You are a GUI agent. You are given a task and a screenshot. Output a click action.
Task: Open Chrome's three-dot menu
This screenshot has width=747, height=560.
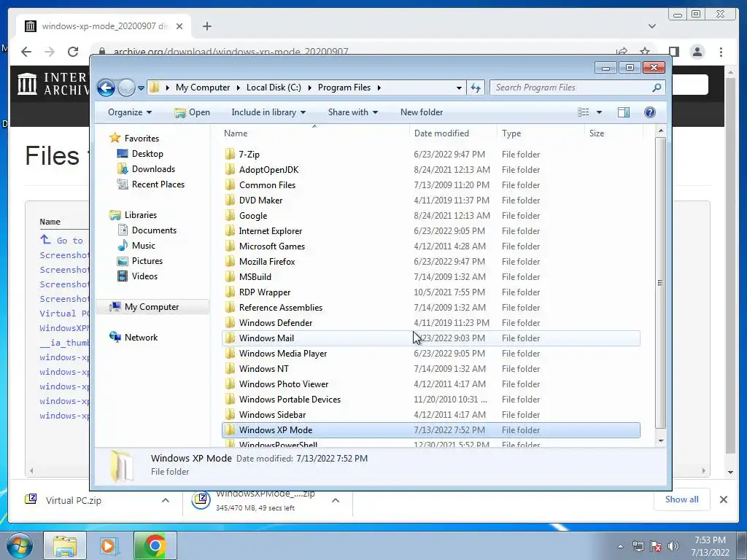pyautogui.click(x=721, y=52)
